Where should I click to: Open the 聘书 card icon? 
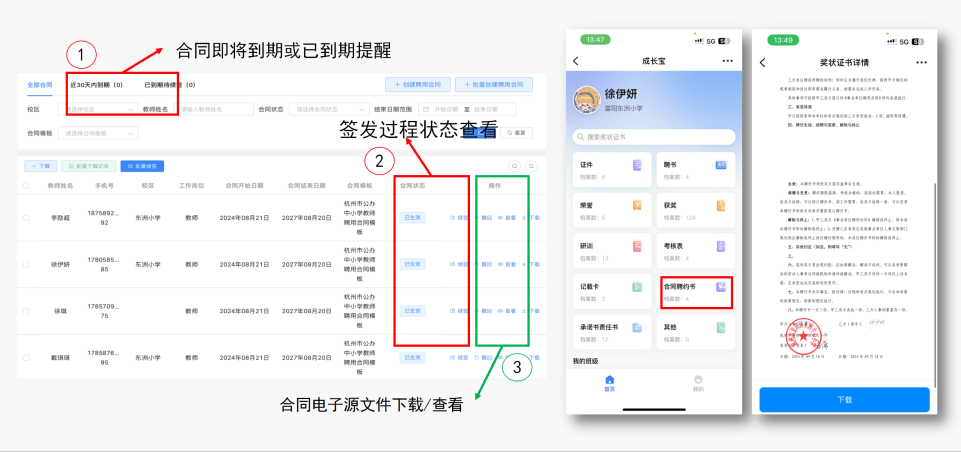[720, 166]
